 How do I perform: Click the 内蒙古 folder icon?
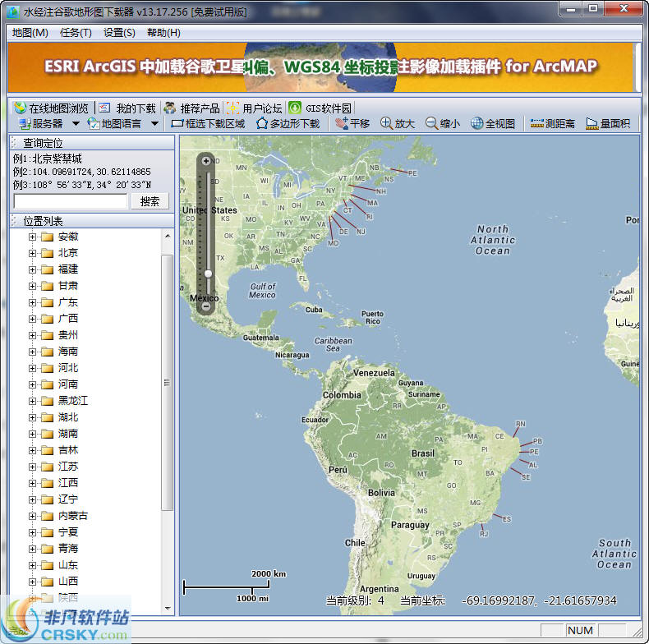(x=47, y=516)
